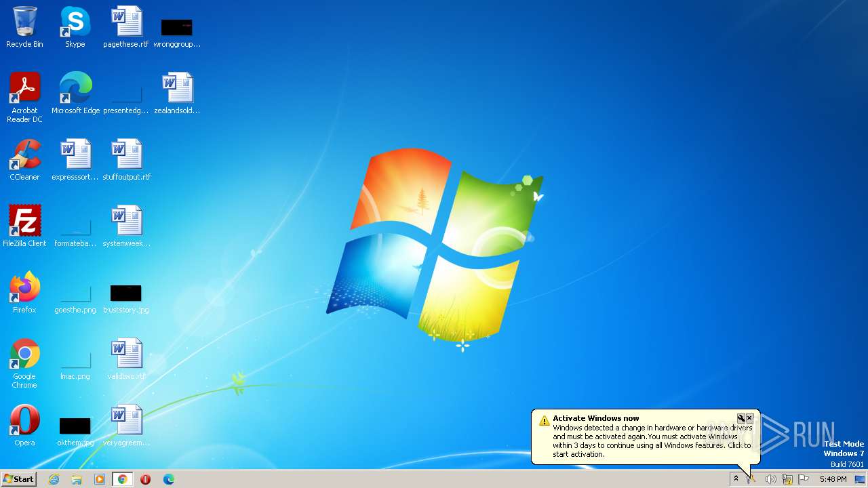
Task: Open balloon notification settings wrench
Action: point(741,418)
